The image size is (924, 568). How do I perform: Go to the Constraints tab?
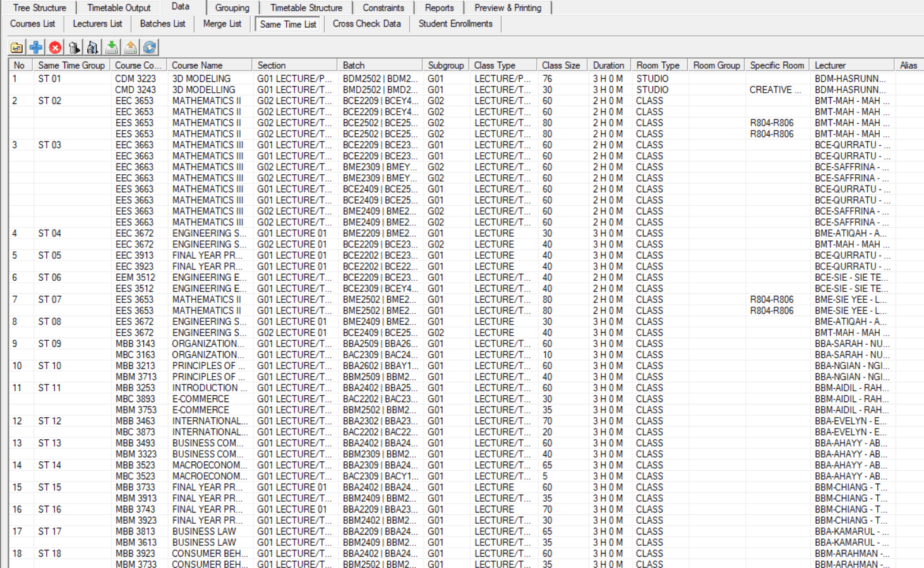pos(383,8)
